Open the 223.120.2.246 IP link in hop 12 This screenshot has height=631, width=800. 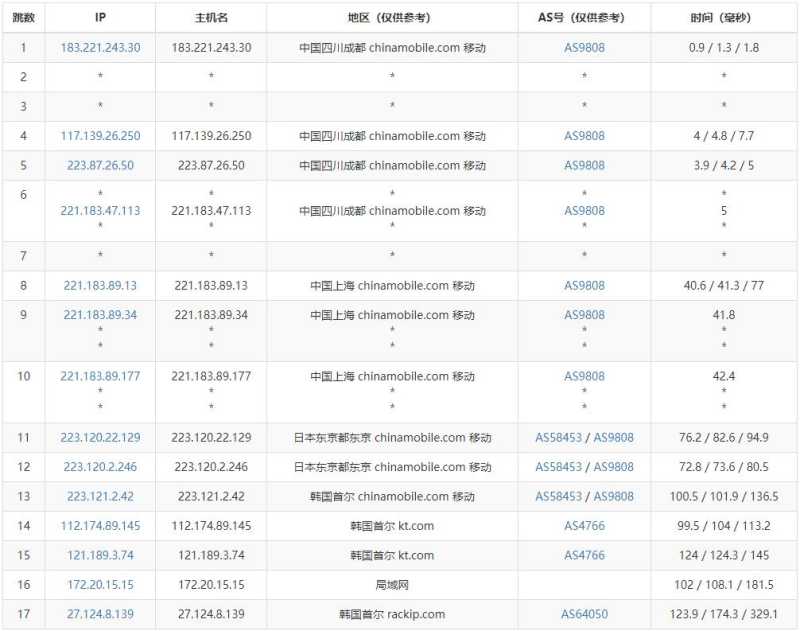point(101,467)
